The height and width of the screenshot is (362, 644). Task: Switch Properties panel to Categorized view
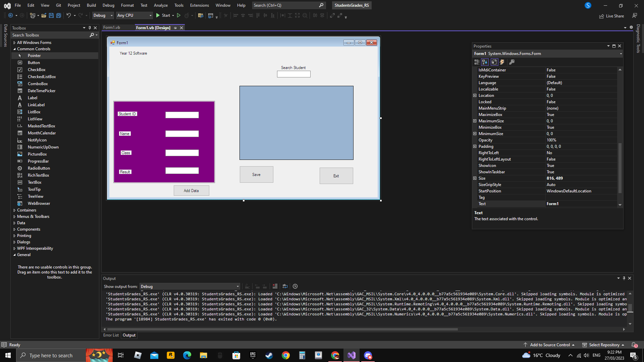click(x=476, y=62)
